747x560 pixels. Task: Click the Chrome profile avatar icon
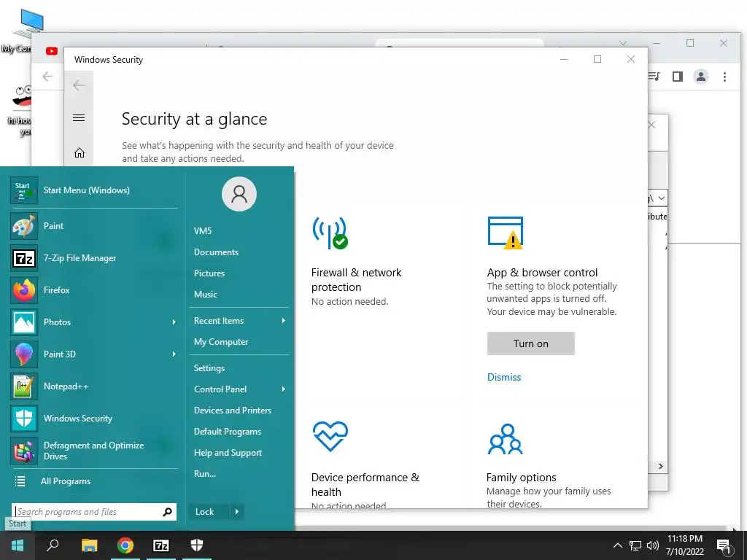pyautogui.click(x=701, y=77)
